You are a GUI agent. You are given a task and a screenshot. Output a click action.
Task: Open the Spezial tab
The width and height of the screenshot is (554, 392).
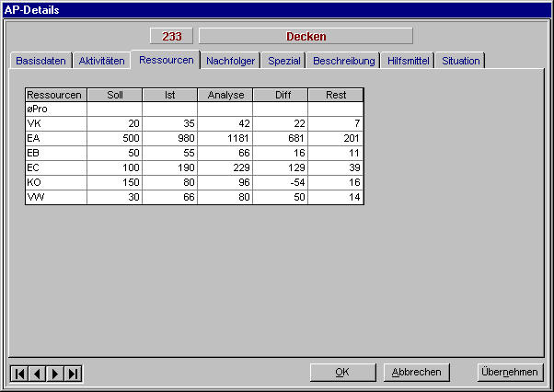[284, 61]
